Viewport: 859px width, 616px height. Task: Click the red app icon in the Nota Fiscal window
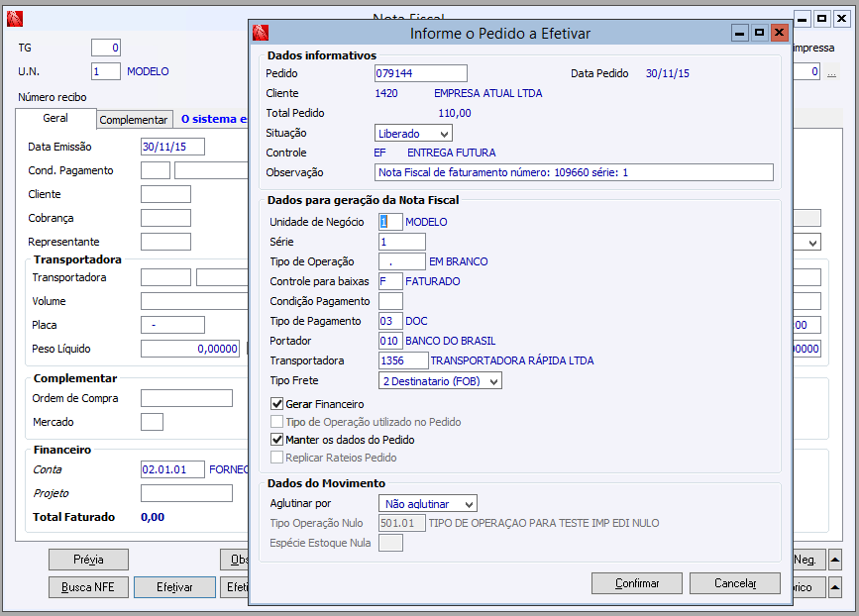click(x=15, y=19)
